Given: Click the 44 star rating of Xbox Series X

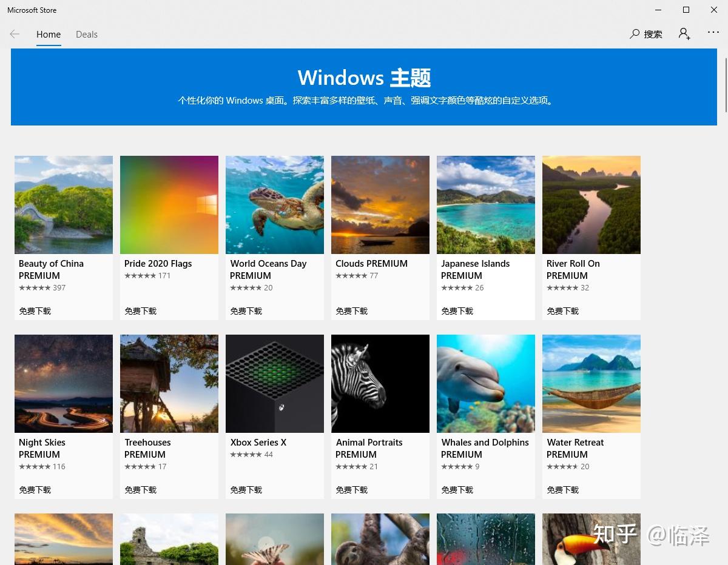Looking at the screenshot, I should [252, 455].
